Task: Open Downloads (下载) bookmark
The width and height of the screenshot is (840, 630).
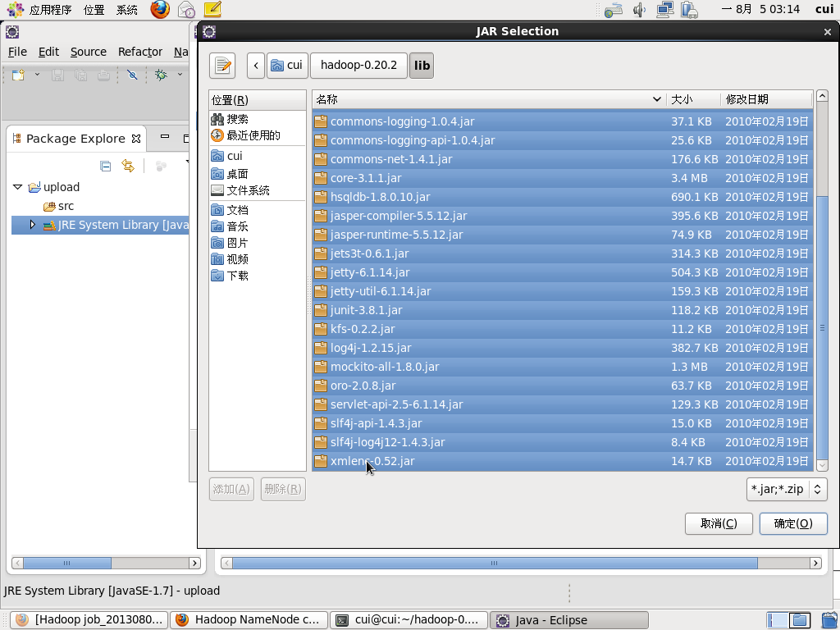Action: [x=257, y=276]
